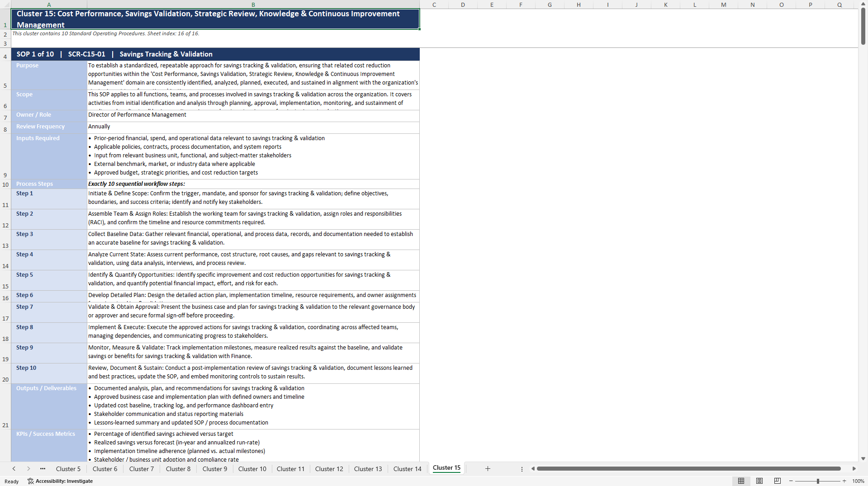The height and width of the screenshot is (486, 868).
Task: Click the 'Outputs / Deliverables' label cell
Action: click(49, 406)
